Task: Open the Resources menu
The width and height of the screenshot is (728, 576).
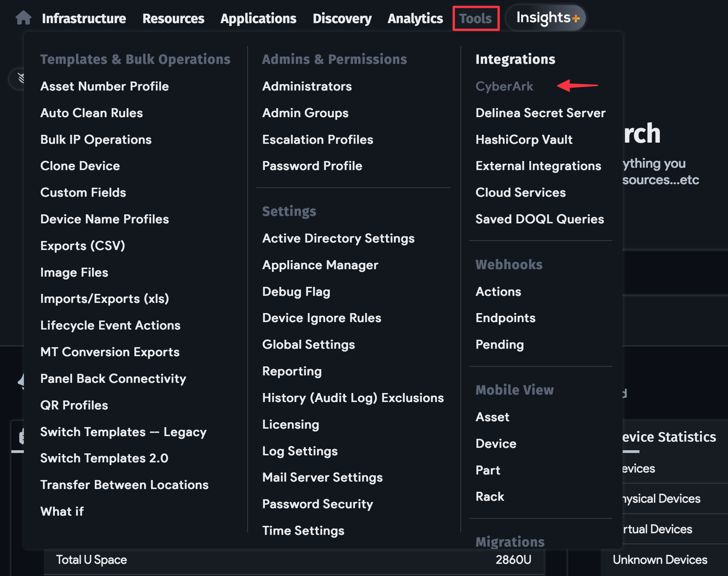Action: coord(173,18)
